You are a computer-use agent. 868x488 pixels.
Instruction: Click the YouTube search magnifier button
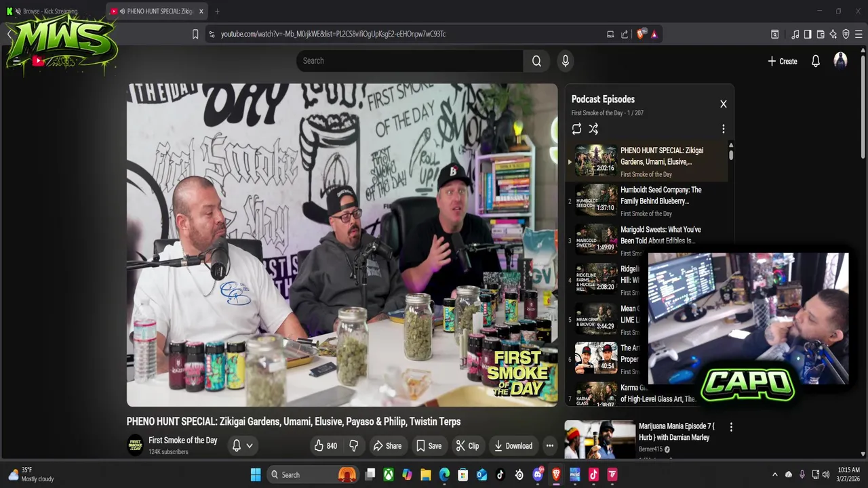pyautogui.click(x=536, y=61)
